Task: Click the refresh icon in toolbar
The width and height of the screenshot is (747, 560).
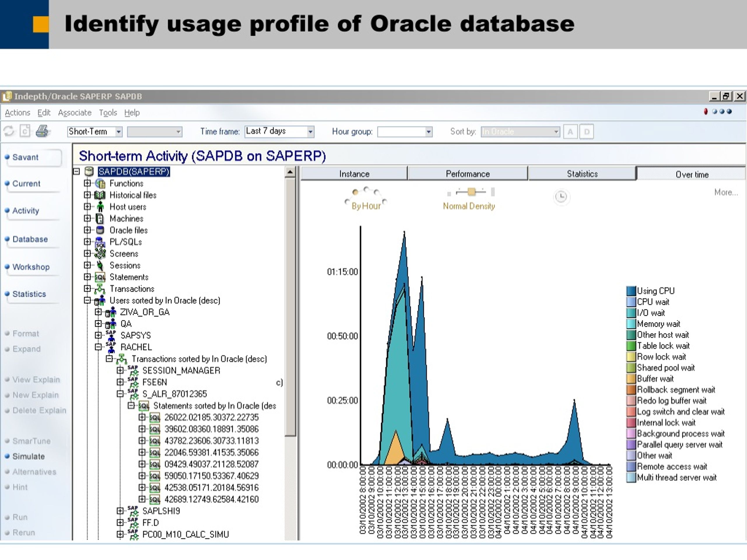Action: point(9,131)
